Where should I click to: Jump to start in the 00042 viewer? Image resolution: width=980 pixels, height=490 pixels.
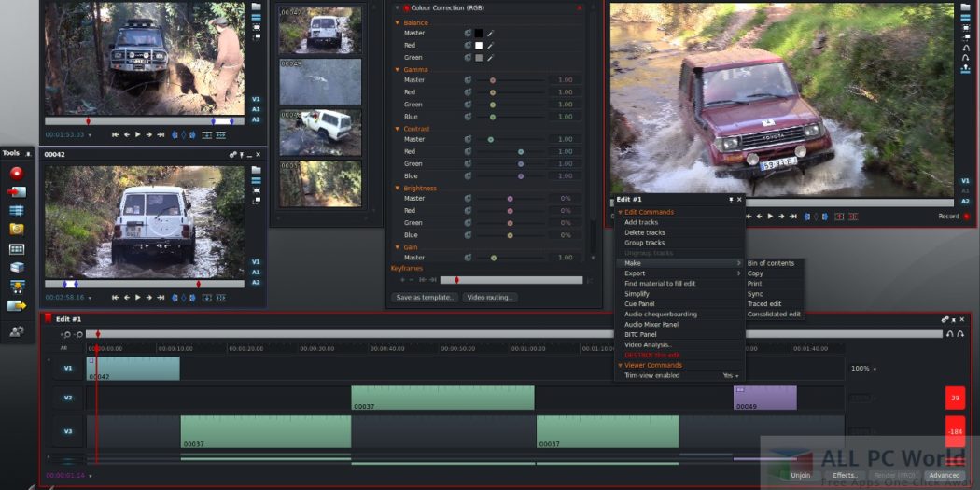click(116, 298)
